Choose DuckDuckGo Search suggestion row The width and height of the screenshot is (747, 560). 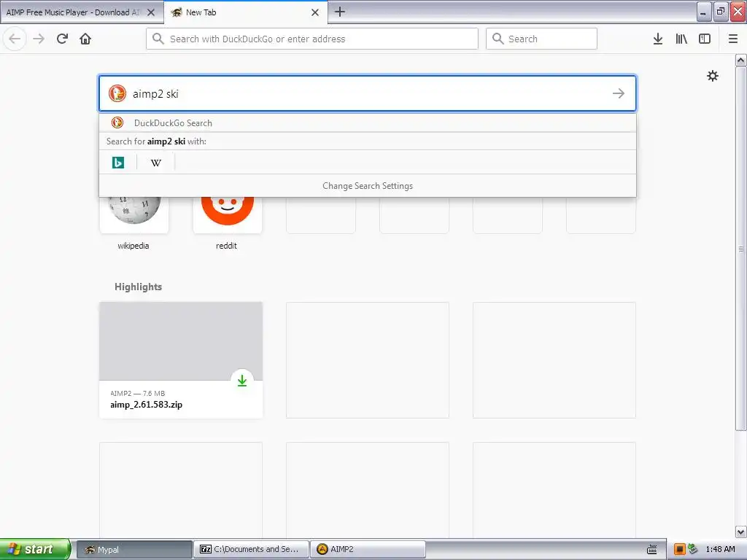click(368, 122)
